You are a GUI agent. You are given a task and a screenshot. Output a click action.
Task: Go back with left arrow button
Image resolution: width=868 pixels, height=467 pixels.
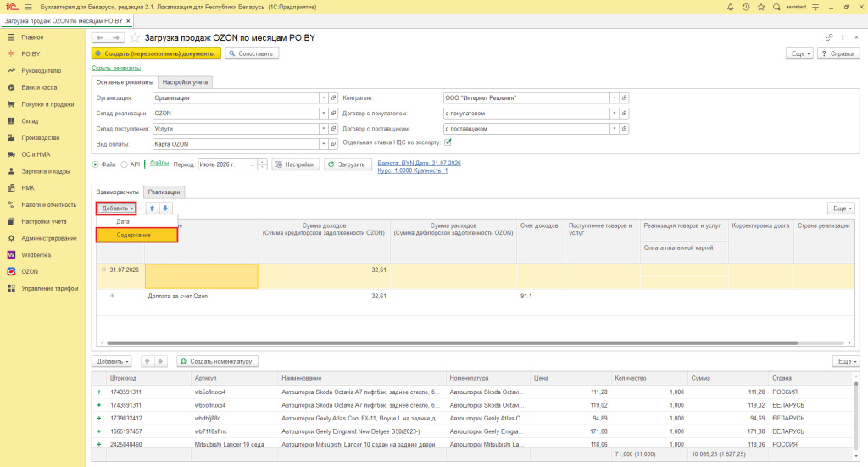click(100, 37)
